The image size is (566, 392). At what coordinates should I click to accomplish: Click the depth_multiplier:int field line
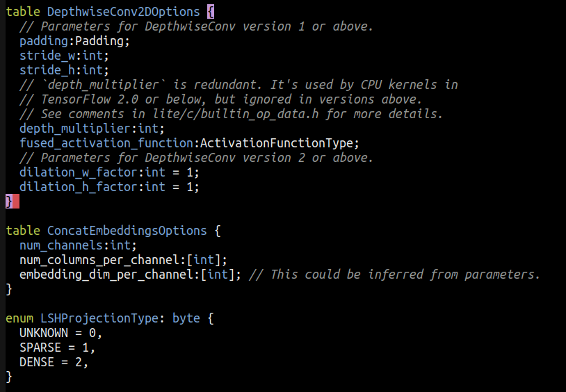tap(92, 129)
